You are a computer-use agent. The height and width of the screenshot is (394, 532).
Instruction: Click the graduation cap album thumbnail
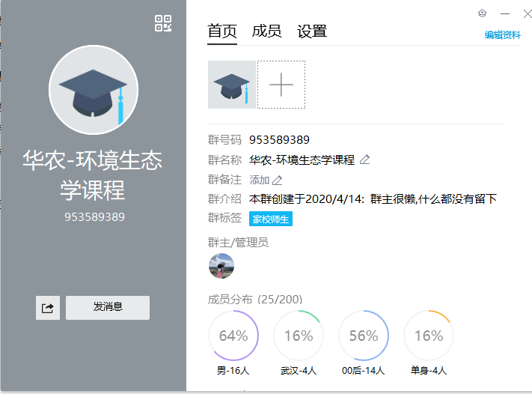(232, 85)
